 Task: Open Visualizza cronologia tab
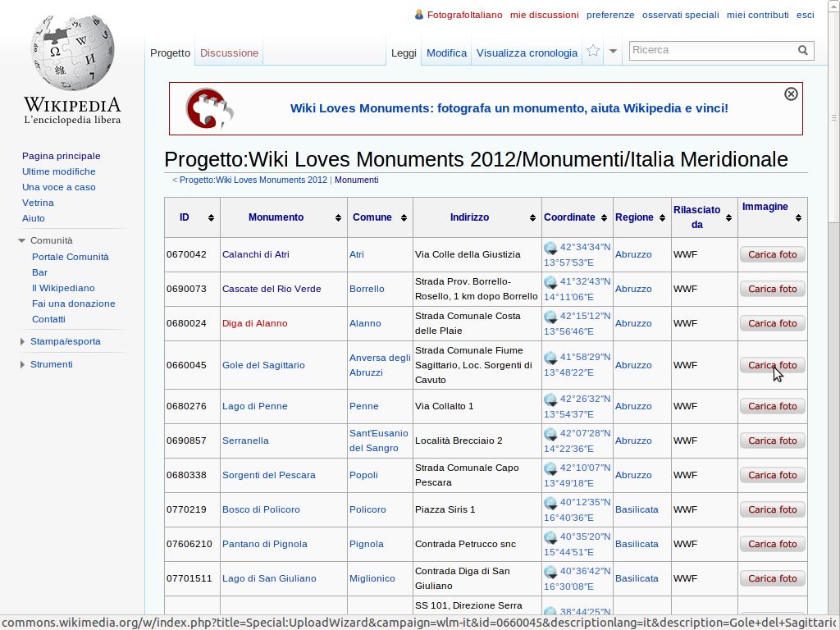coord(527,53)
